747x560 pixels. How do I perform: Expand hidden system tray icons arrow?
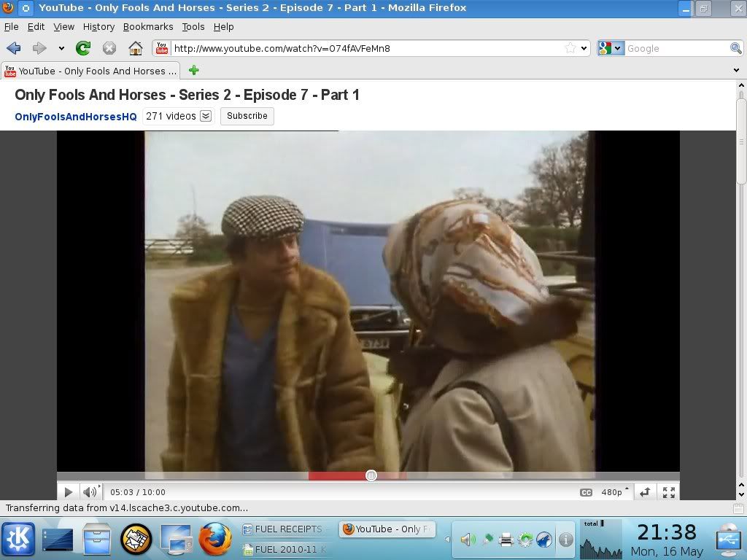[x=447, y=539]
